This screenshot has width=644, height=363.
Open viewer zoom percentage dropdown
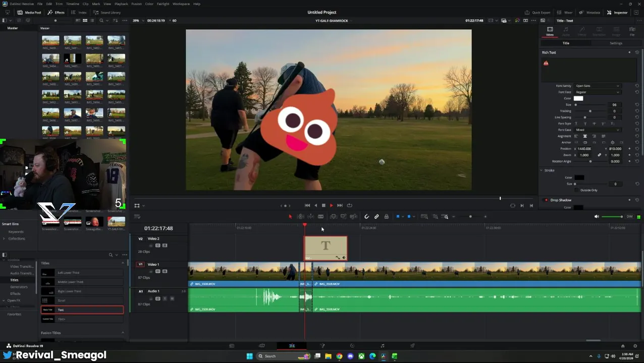pos(137,21)
